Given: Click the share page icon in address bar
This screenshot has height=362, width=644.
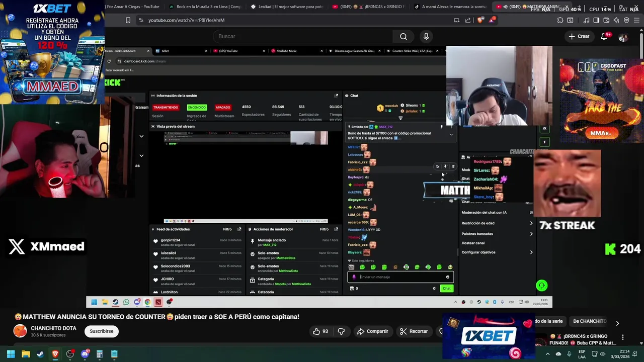Looking at the screenshot, I should click(x=468, y=20).
